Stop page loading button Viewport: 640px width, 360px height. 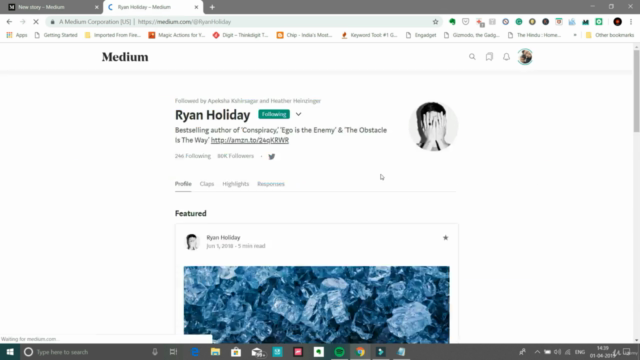pos(36,22)
